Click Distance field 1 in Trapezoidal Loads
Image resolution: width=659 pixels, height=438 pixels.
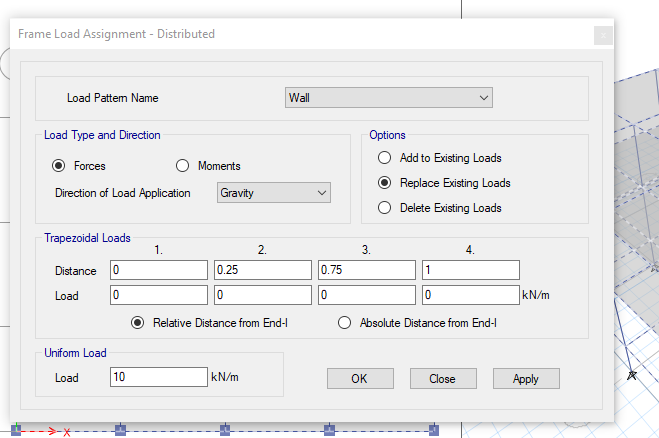(x=159, y=270)
